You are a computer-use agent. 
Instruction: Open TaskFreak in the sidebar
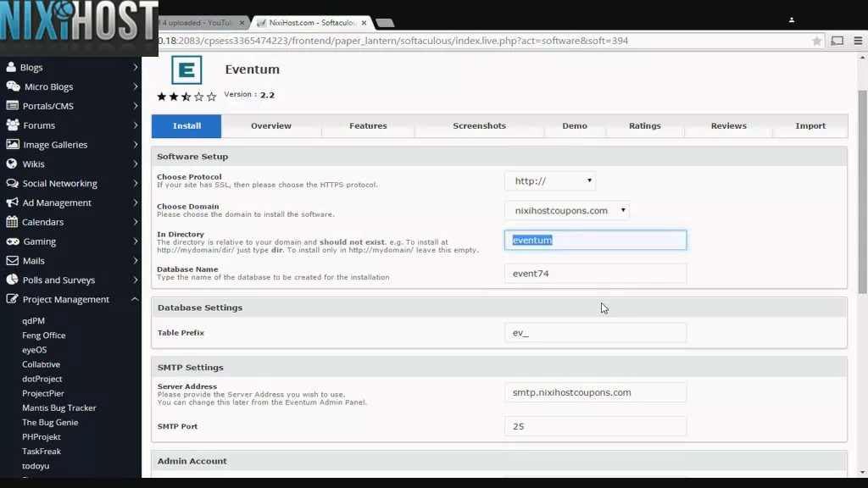[x=42, y=452]
